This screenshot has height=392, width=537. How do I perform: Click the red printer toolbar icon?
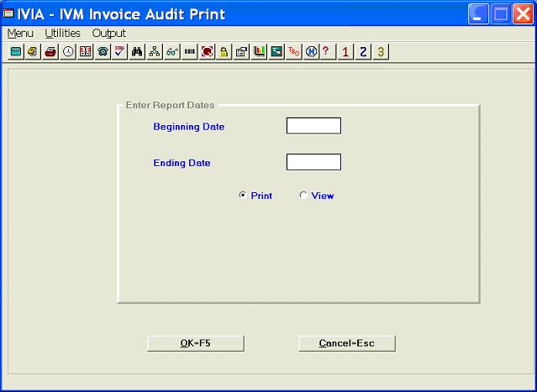click(x=50, y=52)
